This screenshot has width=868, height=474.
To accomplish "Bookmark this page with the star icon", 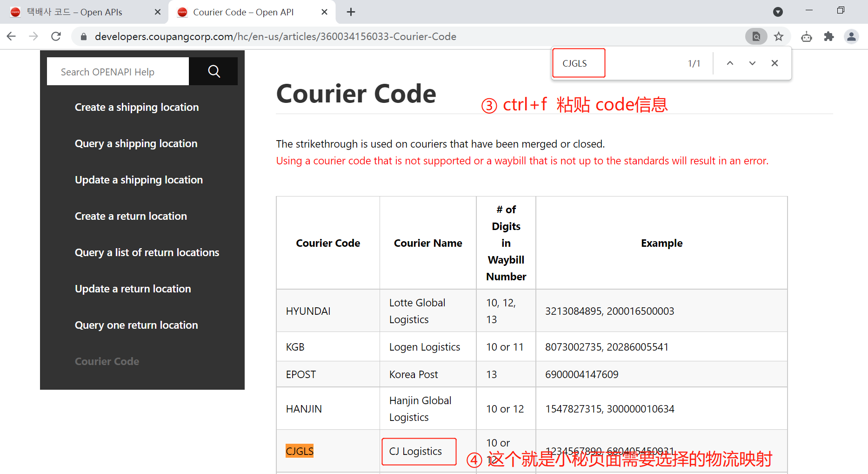I will click(x=779, y=36).
